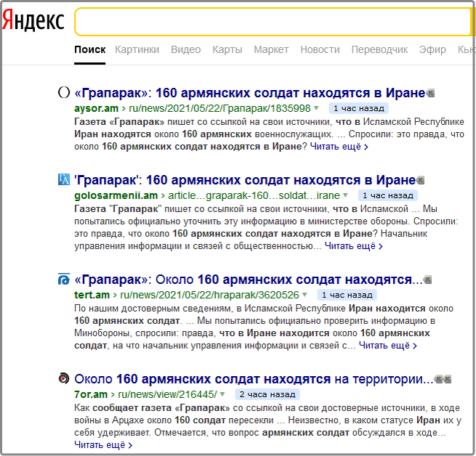Open the tert.am domain link
The height and width of the screenshot is (456, 476).
92,295
